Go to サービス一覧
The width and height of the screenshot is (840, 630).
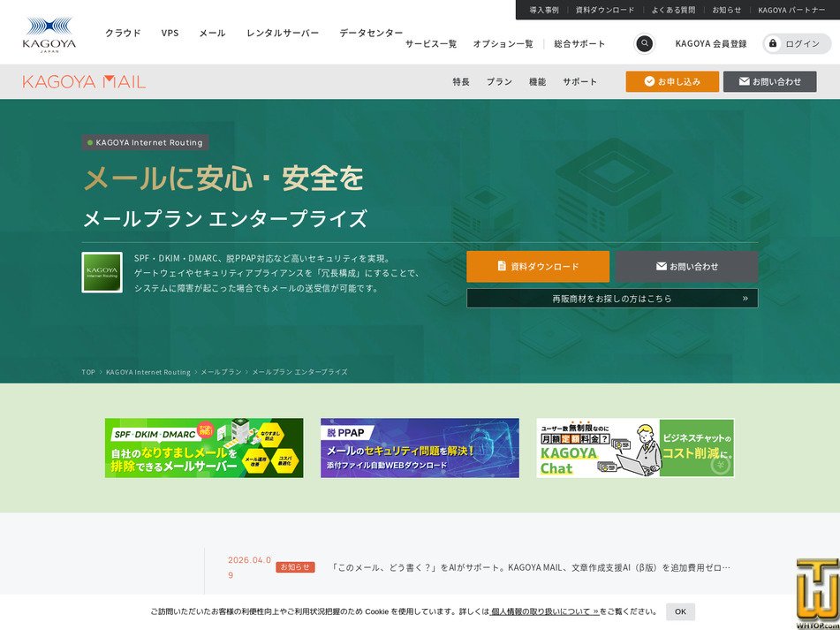click(431, 44)
